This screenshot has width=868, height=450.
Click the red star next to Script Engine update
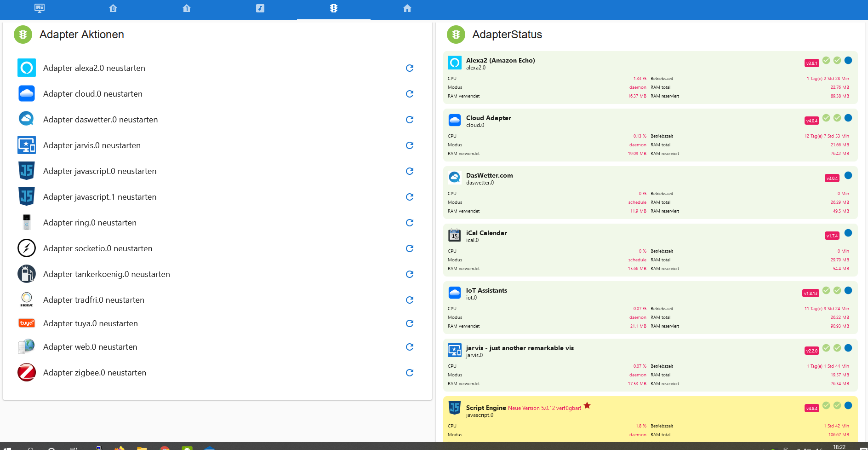click(x=587, y=406)
